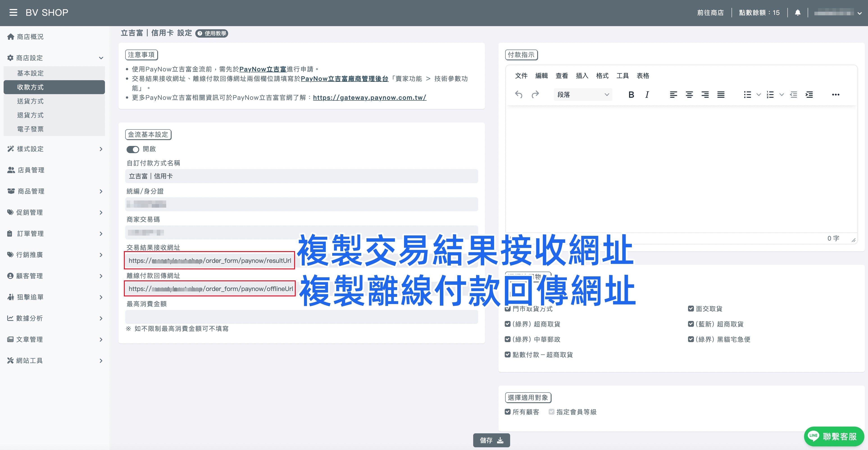The image size is (868, 450).
Task: Uncheck 點數付款－超商取貨
Action: point(507,355)
